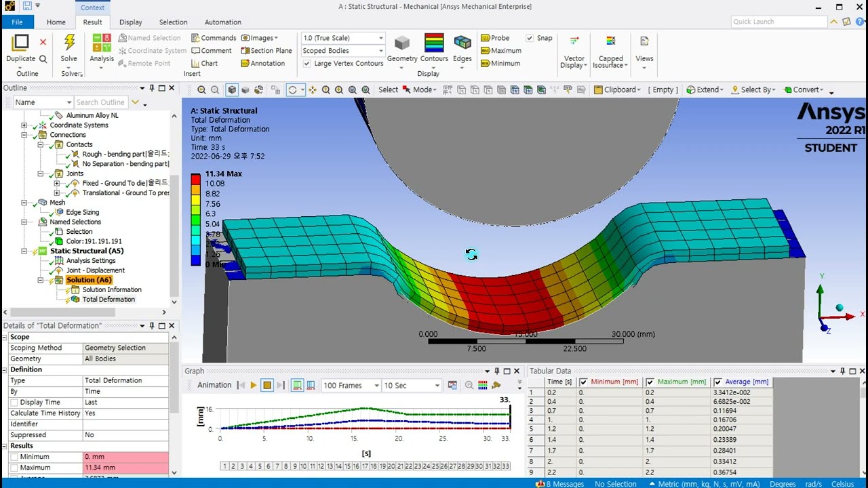Screen dimensions: 868x488
Task: Switch to the Home tab
Action: [x=56, y=22]
